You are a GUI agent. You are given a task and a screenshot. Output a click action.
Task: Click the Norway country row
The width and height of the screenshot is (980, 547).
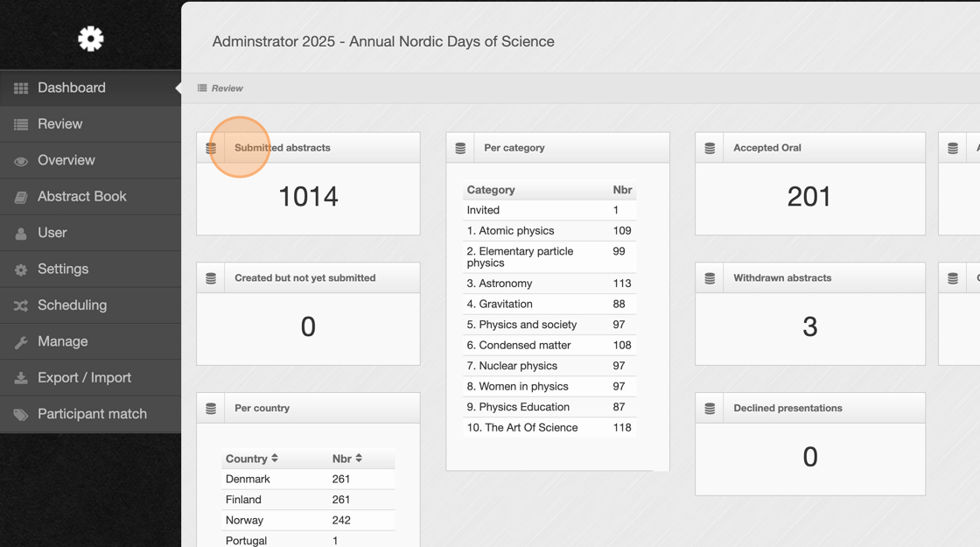tap(308, 520)
